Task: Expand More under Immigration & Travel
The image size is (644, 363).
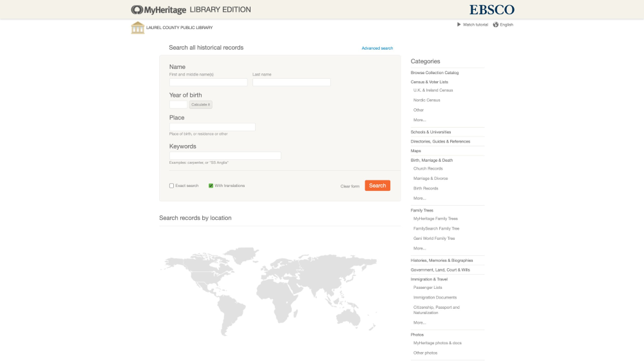Action: pos(419,323)
